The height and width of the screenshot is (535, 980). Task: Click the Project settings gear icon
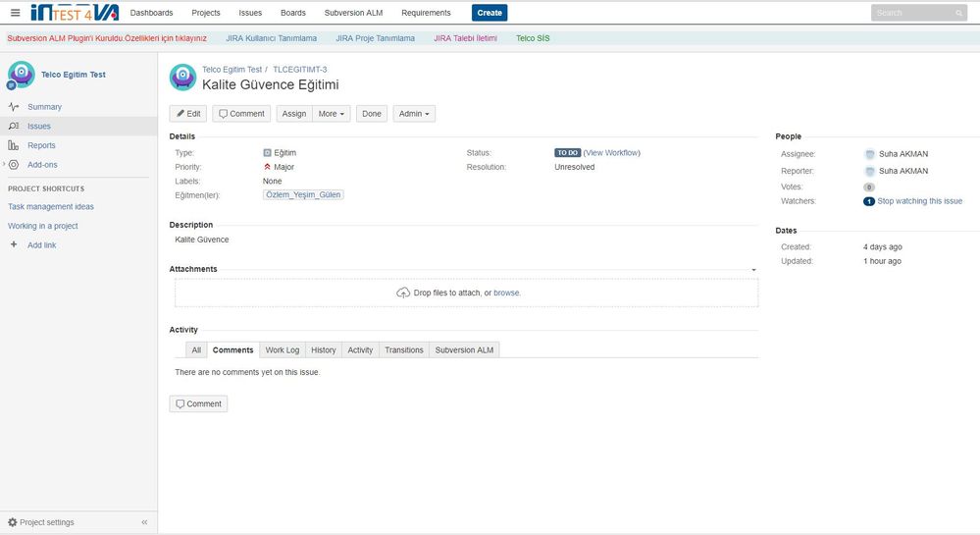[13, 522]
